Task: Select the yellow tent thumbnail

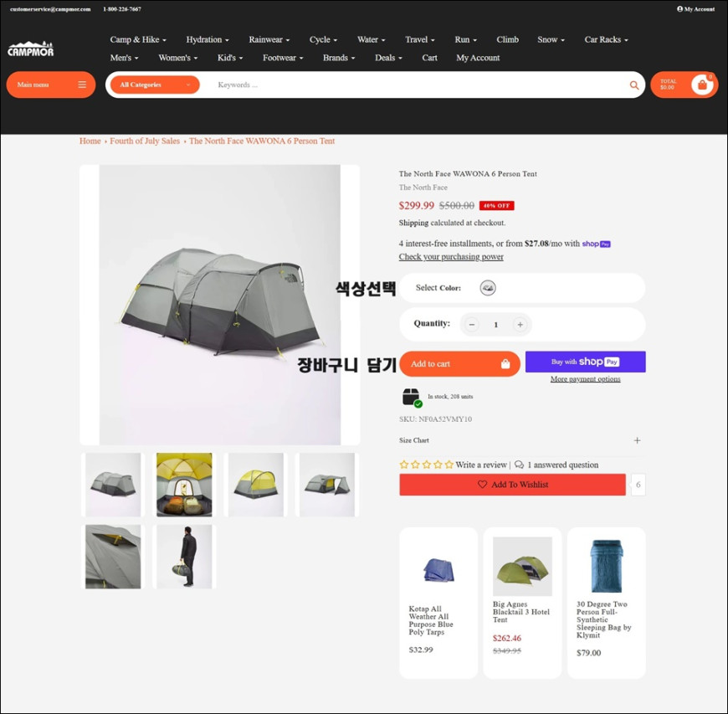Action: [256, 485]
